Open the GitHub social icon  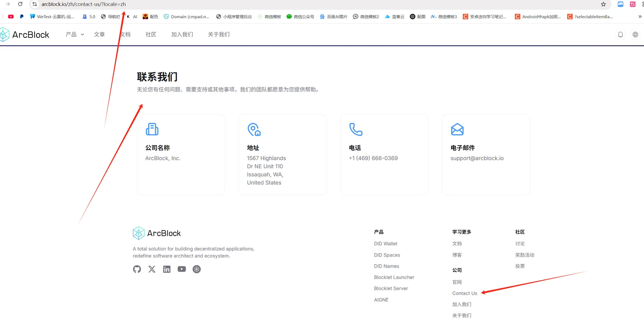tap(137, 269)
